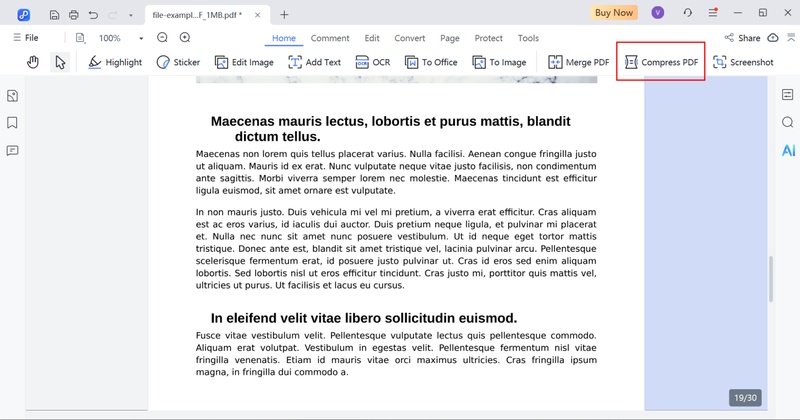Click the Print icon
The height and width of the screenshot is (420, 800).
point(73,15)
